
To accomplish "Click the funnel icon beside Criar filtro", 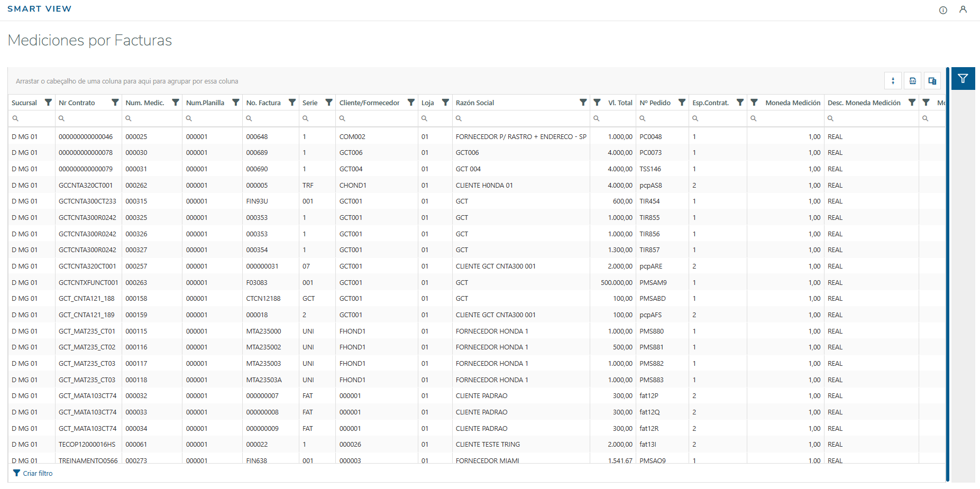I will [16, 473].
